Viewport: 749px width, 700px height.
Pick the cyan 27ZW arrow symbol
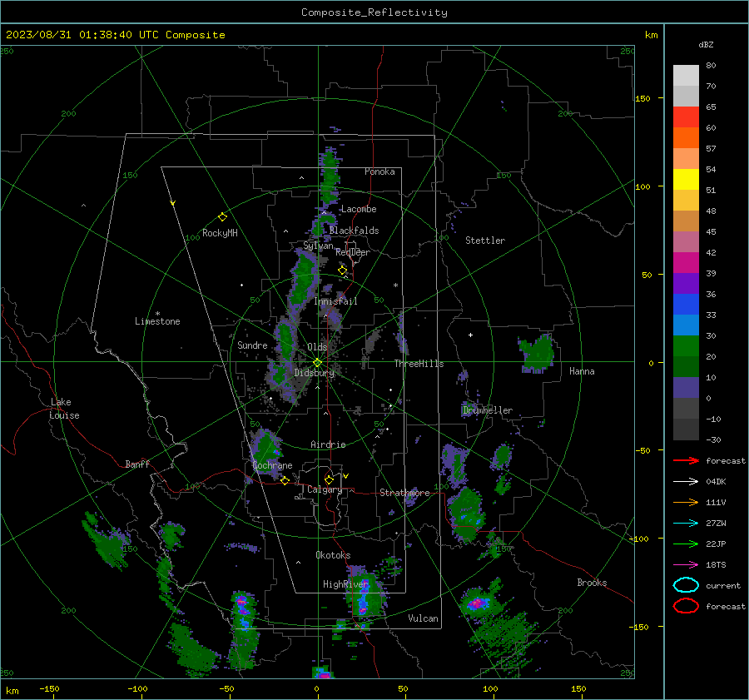click(686, 524)
